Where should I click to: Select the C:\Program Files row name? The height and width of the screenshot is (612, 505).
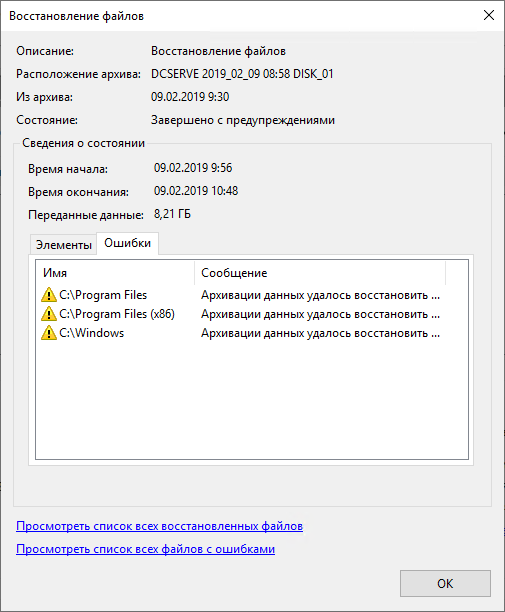pyautogui.click(x=103, y=295)
